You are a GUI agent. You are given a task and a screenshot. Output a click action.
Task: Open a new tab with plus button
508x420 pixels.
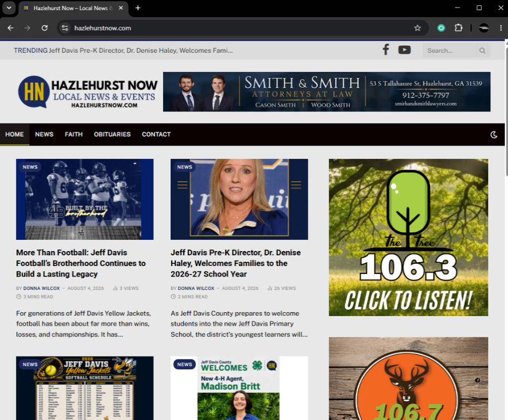point(138,8)
